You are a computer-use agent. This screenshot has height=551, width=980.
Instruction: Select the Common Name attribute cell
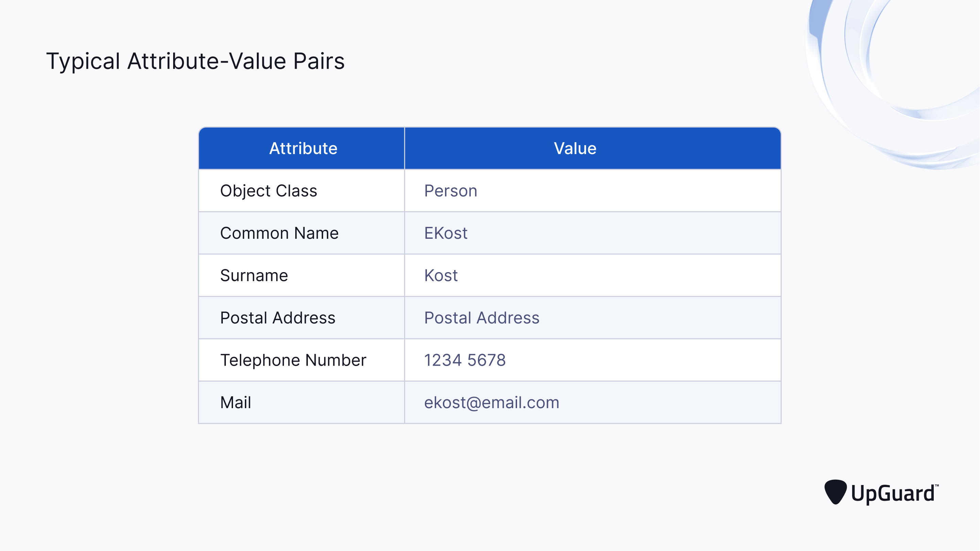(x=279, y=233)
